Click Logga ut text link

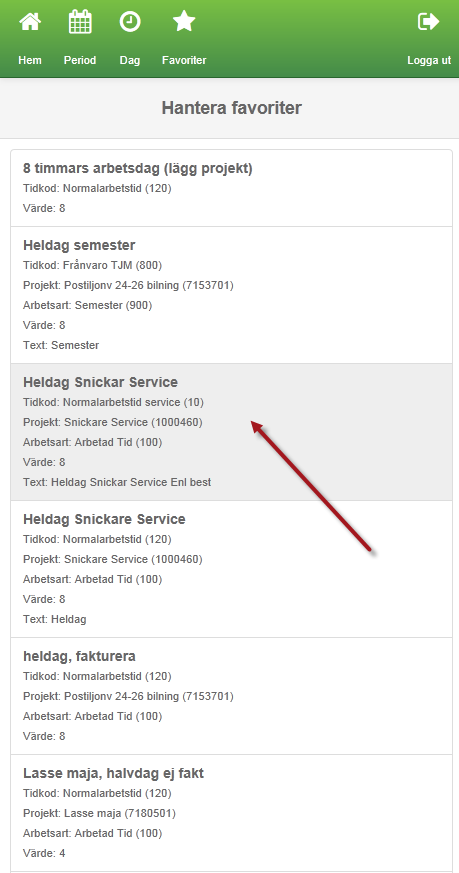coord(429,60)
